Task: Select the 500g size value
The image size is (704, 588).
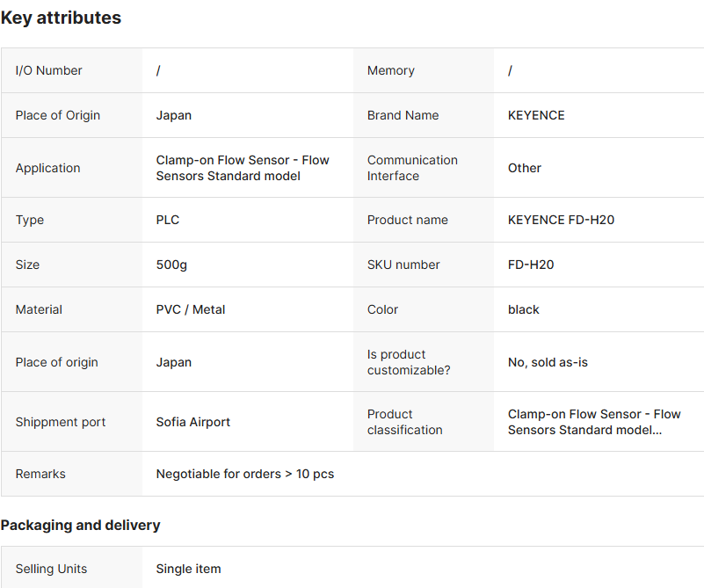Action: 171,265
